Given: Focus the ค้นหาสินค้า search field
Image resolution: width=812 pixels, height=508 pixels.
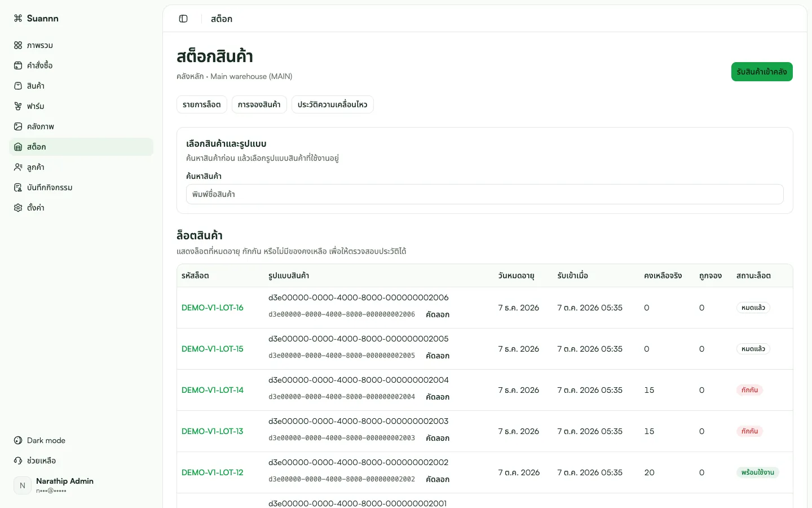Looking at the screenshot, I should (485, 194).
